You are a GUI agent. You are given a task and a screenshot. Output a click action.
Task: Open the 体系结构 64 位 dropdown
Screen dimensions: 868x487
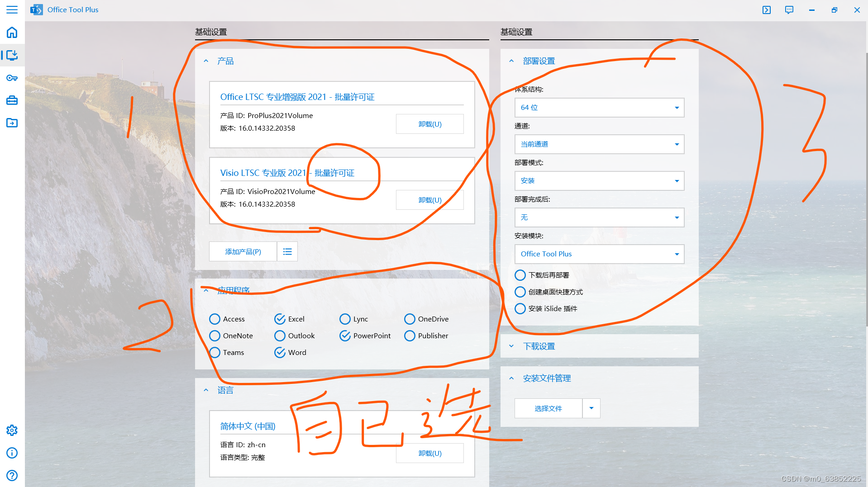click(599, 108)
